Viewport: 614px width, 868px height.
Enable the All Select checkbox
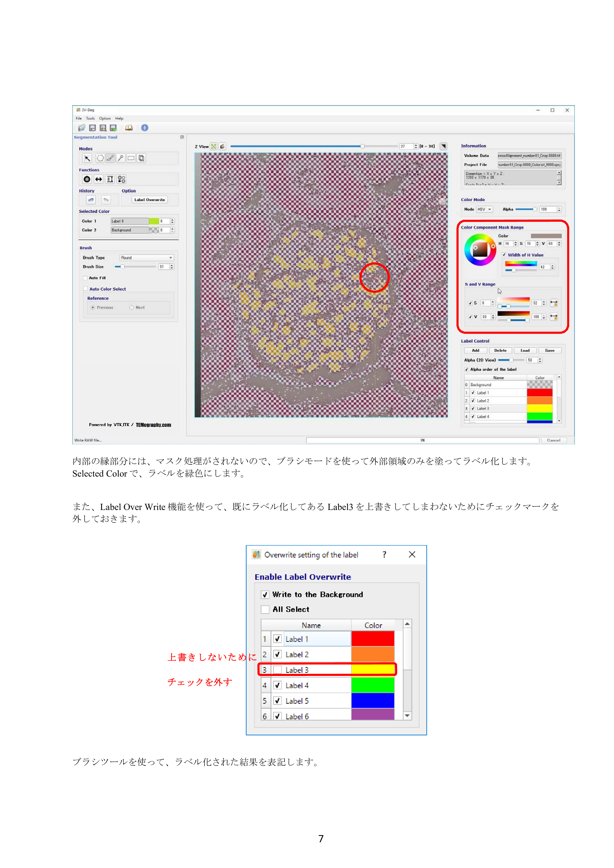coord(265,609)
